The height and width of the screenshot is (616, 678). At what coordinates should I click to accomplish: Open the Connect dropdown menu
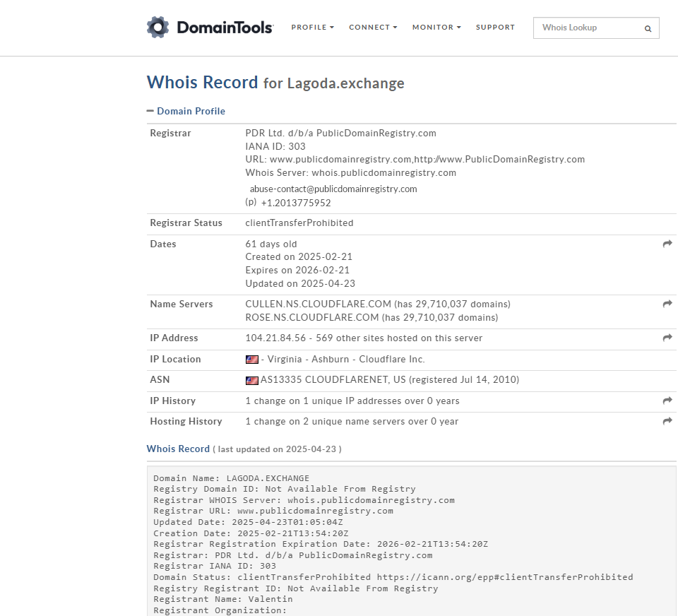point(373,28)
